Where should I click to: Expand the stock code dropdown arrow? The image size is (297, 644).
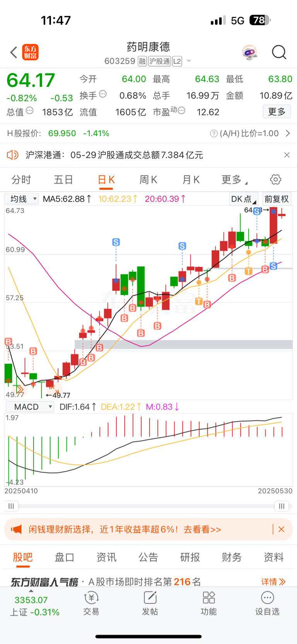coord(189,61)
